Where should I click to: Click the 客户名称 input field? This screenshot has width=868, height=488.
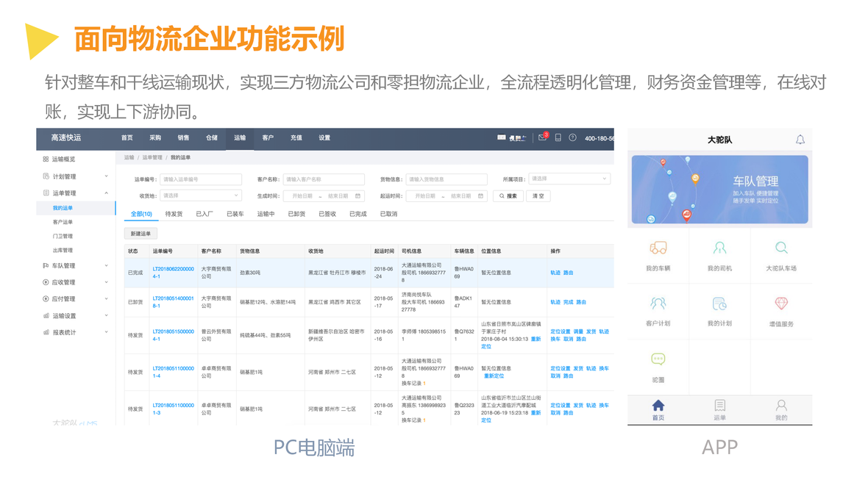tap(324, 179)
